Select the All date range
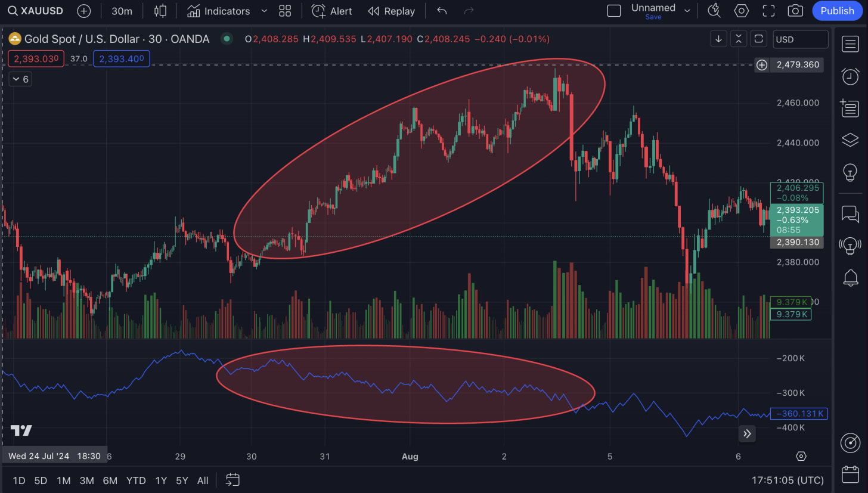The image size is (868, 493). pos(203,480)
